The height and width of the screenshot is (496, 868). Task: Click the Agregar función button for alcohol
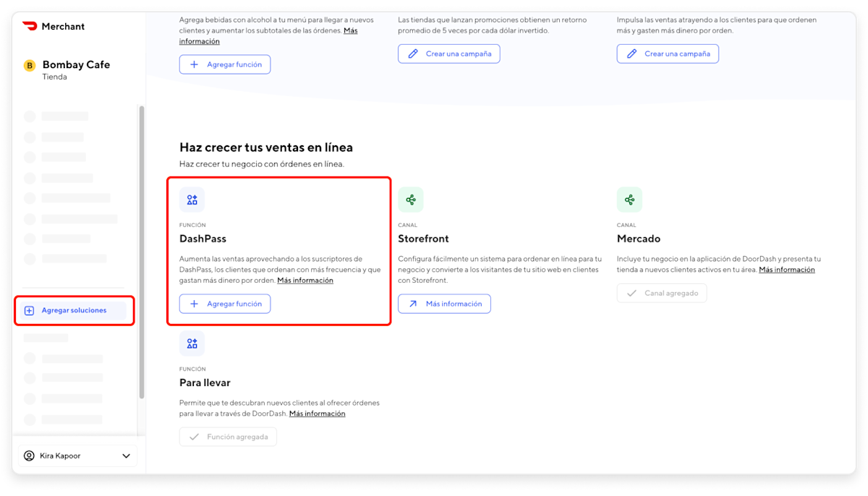click(x=225, y=64)
